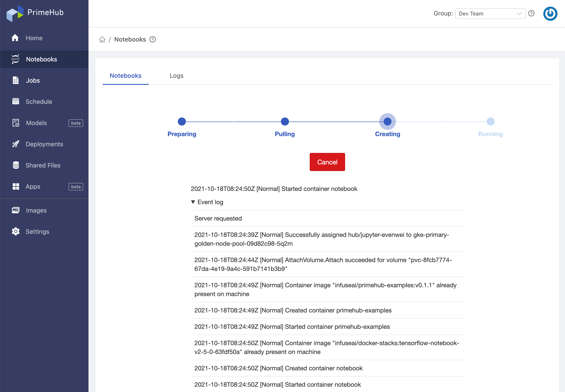Go to Schedule in sidebar

click(44, 102)
